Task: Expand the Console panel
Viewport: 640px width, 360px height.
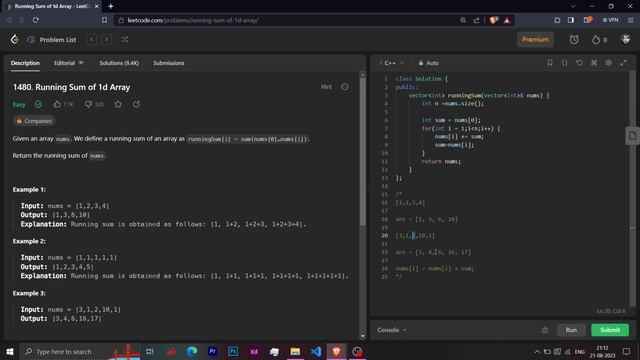Action: [x=392, y=330]
